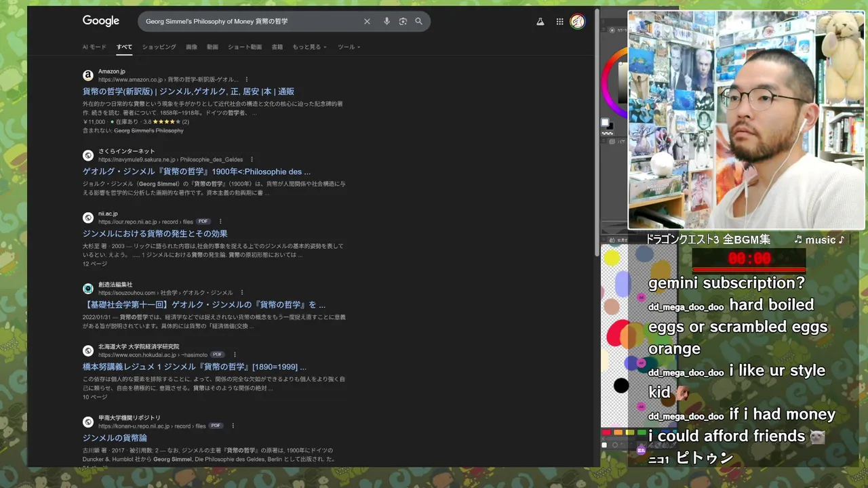Open three-dot menu for Amazon.jp result
The width and height of the screenshot is (868, 488).
pyautogui.click(x=247, y=79)
